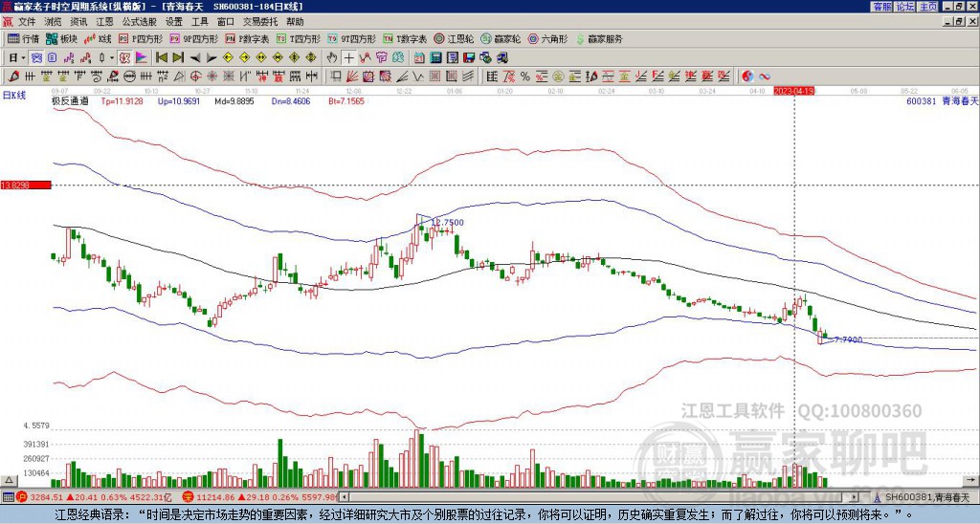Click the 600381 青海春天 stock label
This screenshot has height=524, width=980.
pos(942,100)
